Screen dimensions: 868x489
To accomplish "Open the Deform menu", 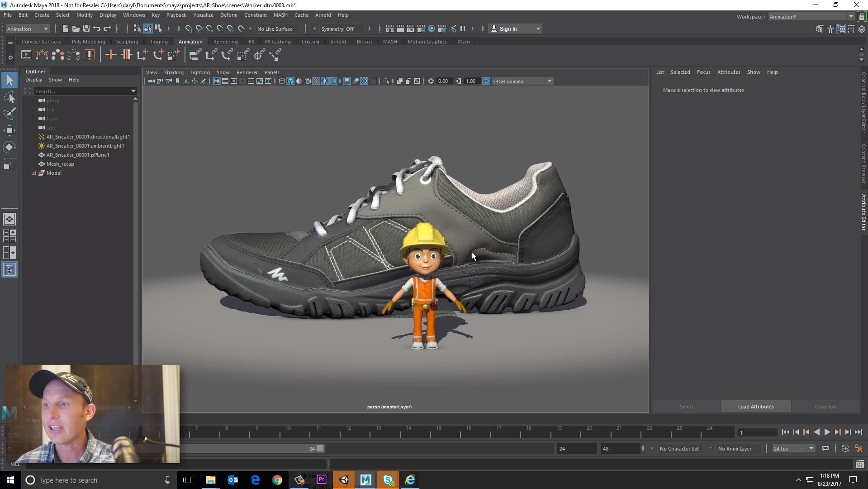I will point(228,15).
